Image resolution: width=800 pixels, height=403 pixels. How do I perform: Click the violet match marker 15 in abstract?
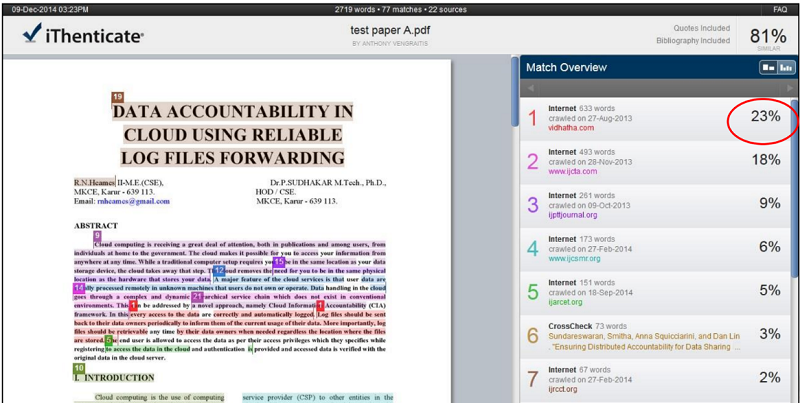(x=279, y=262)
